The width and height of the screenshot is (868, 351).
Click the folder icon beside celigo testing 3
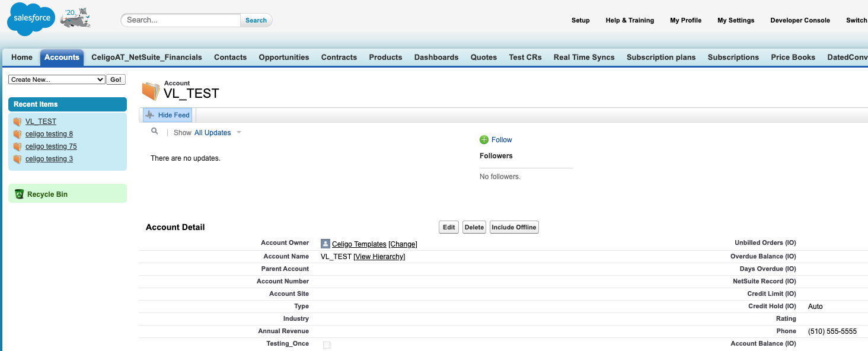[17, 159]
